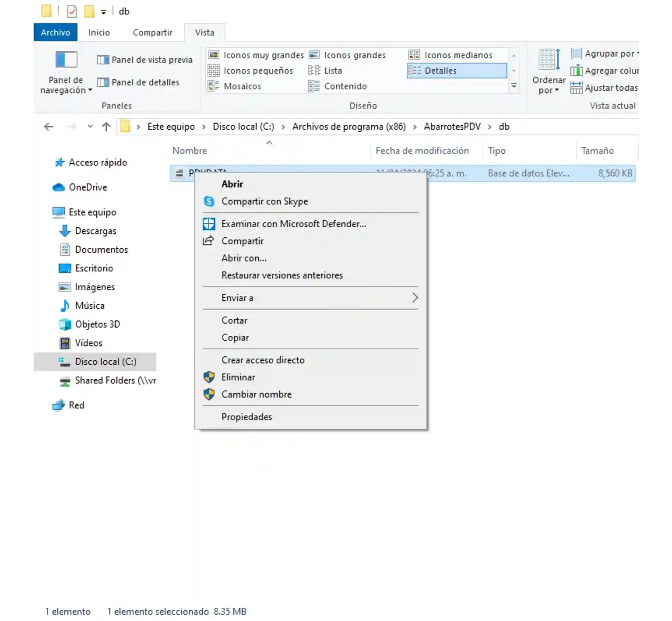672x621 pixels.
Task: Open Imágenes folder in sidebar
Action: click(x=87, y=287)
